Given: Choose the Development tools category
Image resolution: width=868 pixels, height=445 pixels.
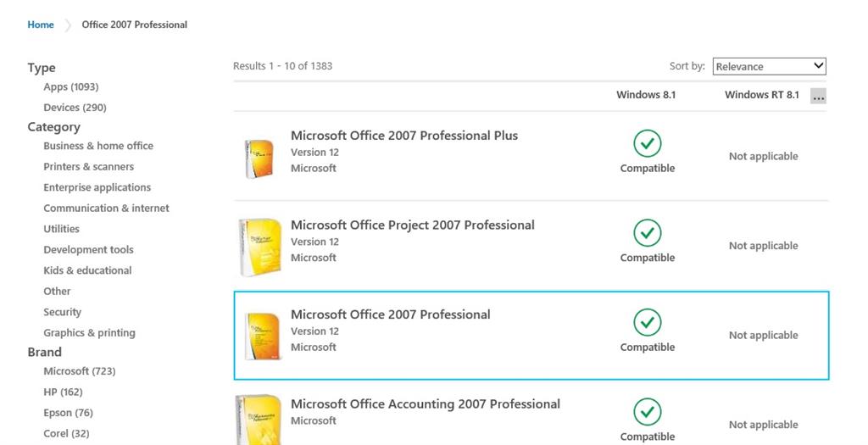Looking at the screenshot, I should [88, 249].
